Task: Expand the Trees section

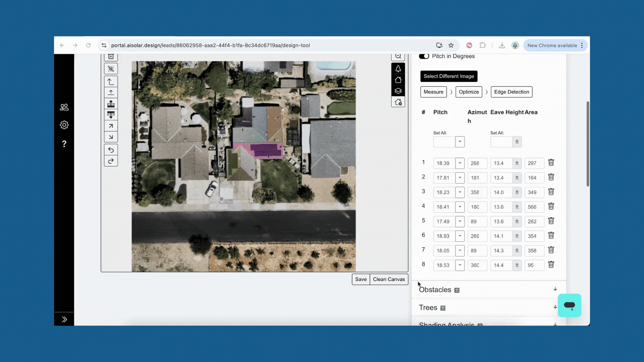Action: pyautogui.click(x=555, y=307)
